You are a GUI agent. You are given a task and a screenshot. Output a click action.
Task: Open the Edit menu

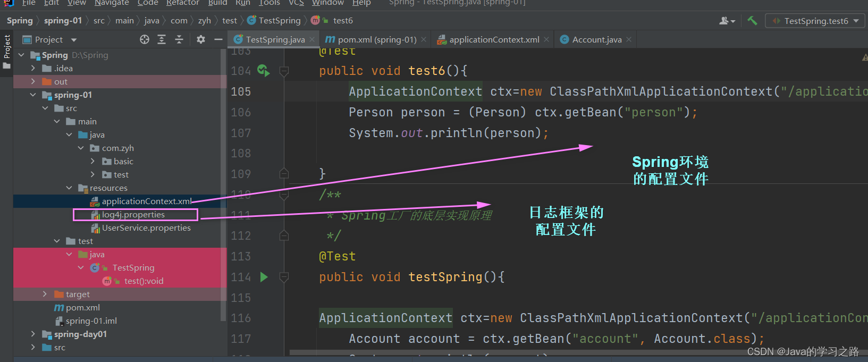(52, 3)
